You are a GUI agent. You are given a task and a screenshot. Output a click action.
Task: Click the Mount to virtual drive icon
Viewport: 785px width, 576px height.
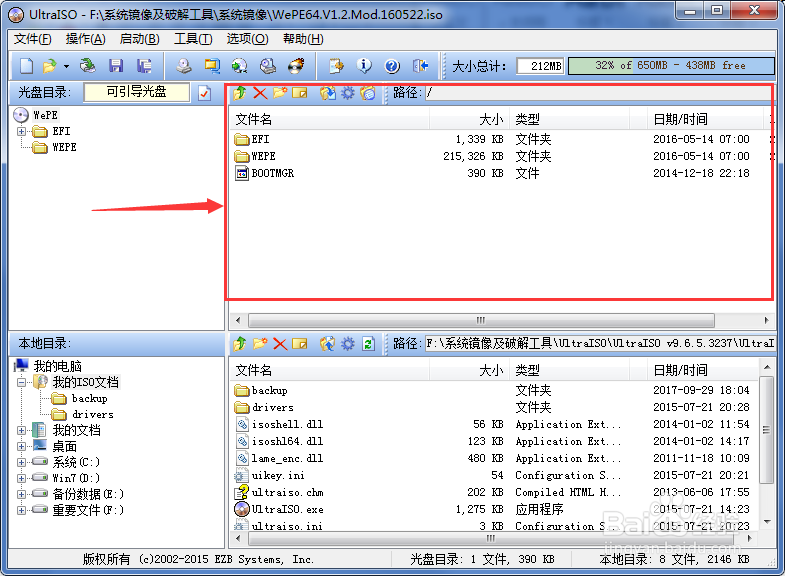pos(268,66)
